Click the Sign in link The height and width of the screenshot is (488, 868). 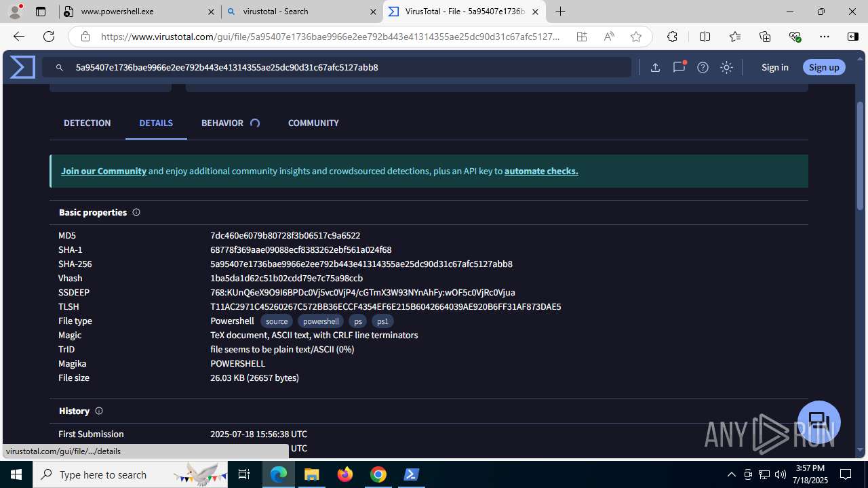(x=774, y=67)
